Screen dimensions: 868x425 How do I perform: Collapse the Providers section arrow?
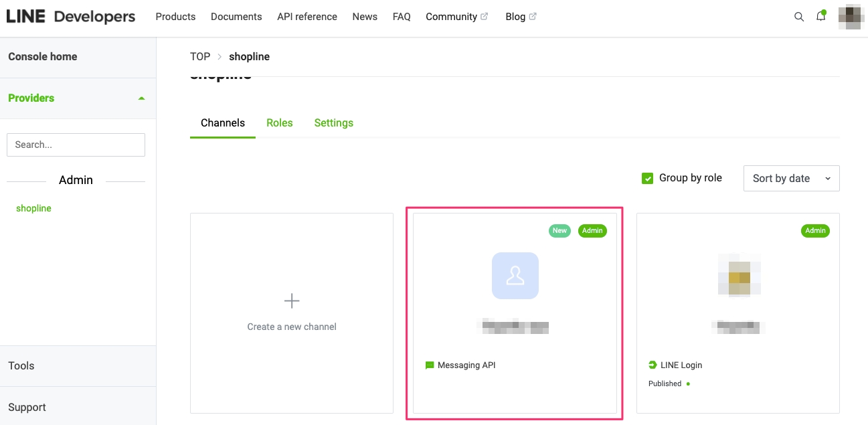tap(141, 98)
